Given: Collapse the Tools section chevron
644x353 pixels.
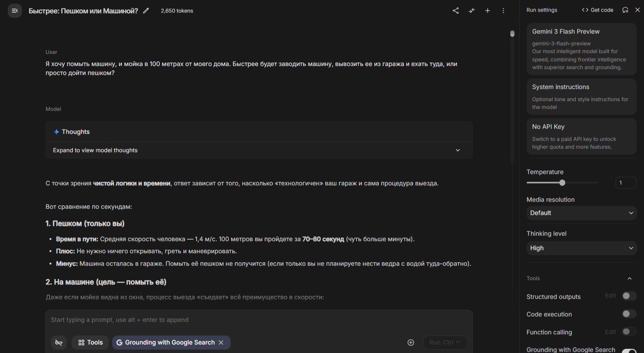Looking at the screenshot, I should (630, 278).
